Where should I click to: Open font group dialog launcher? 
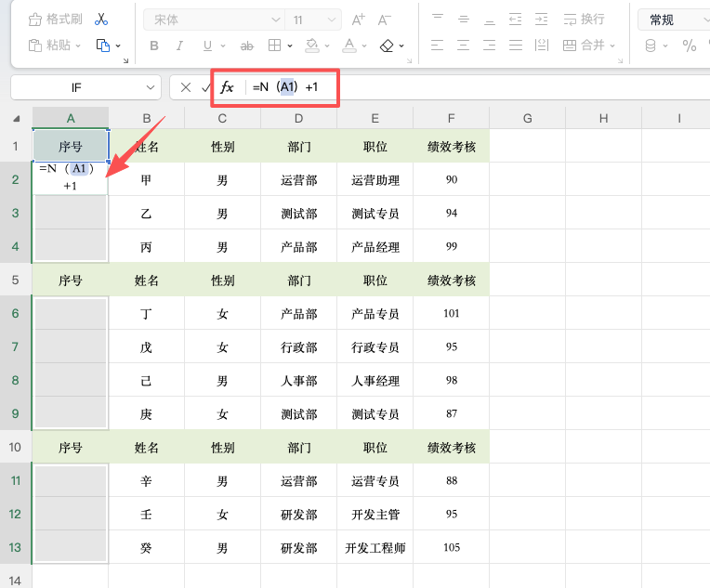click(409, 60)
